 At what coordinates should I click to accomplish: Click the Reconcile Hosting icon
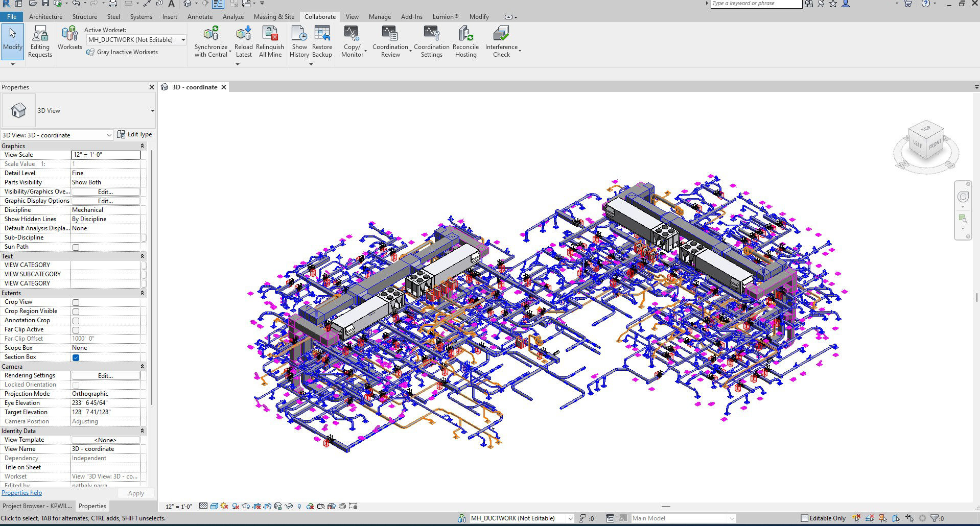(x=465, y=34)
